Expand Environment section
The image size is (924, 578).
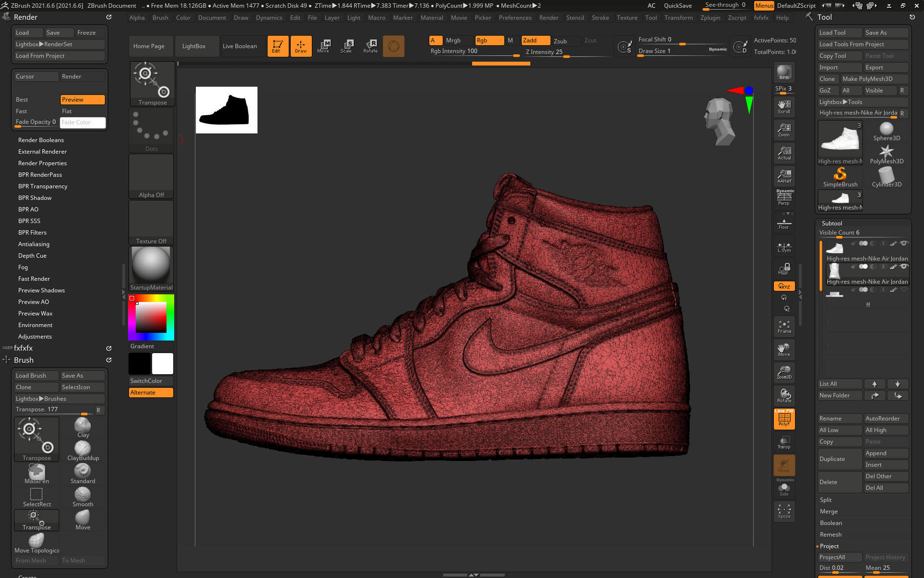(35, 325)
